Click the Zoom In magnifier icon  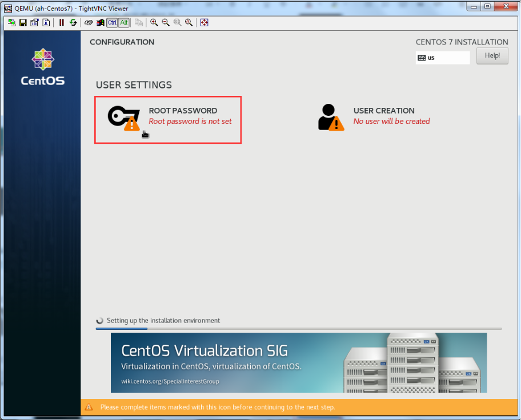tap(154, 23)
